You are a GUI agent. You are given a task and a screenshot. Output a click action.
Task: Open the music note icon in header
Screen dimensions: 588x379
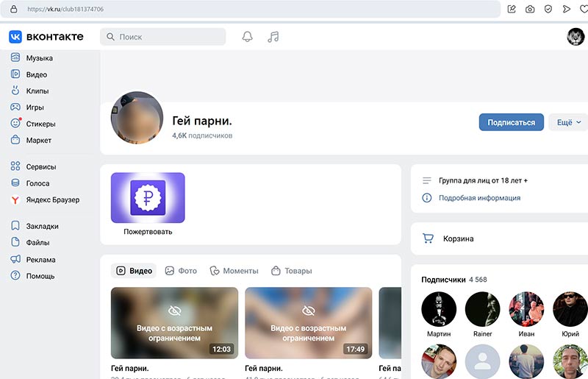coord(273,37)
